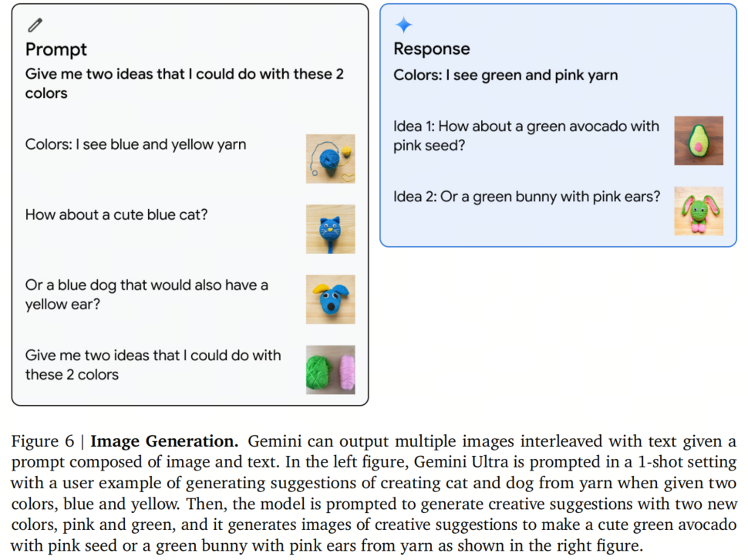Click "Colors: I see green and pink yarn"

pyautogui.click(x=505, y=75)
